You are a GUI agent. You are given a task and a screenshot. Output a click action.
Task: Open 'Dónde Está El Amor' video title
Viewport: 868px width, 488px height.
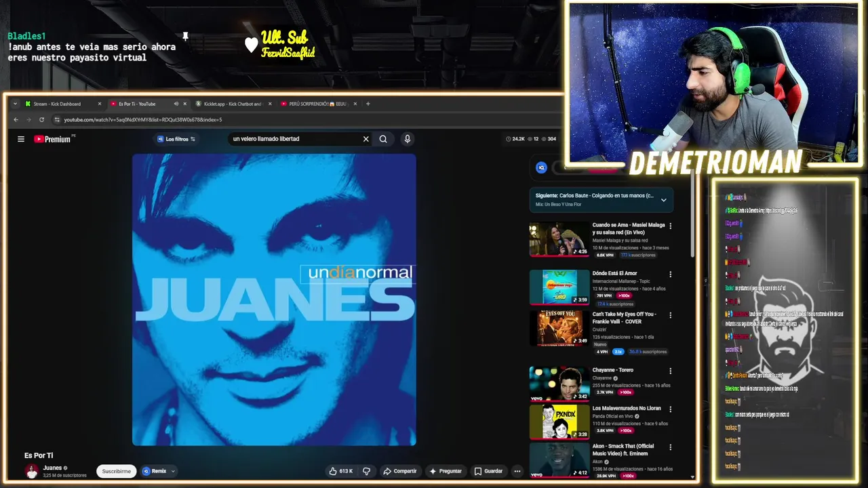(x=615, y=274)
